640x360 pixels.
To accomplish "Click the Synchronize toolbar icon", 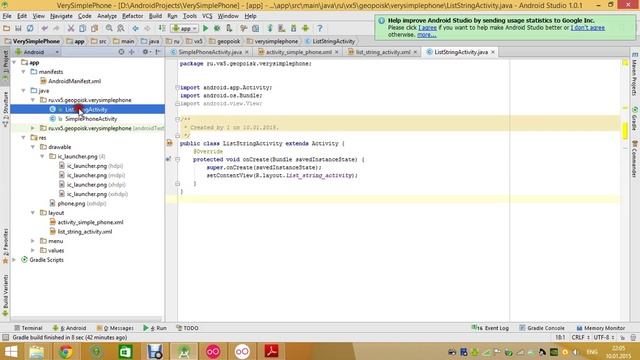I will coord(30,29).
